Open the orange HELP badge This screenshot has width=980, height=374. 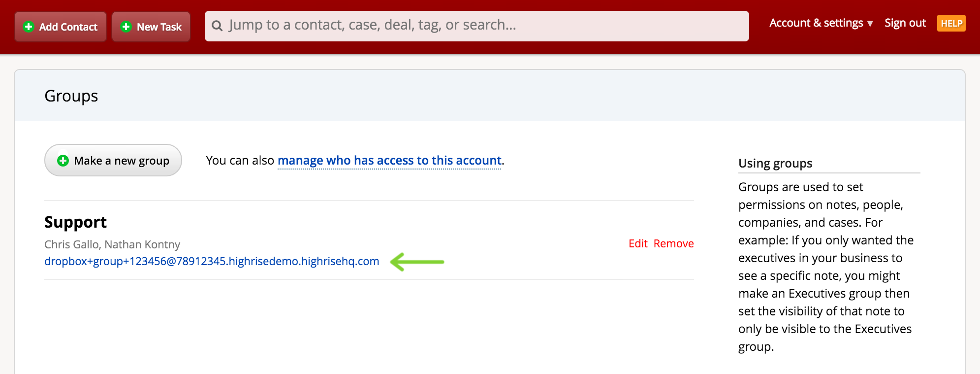(951, 24)
